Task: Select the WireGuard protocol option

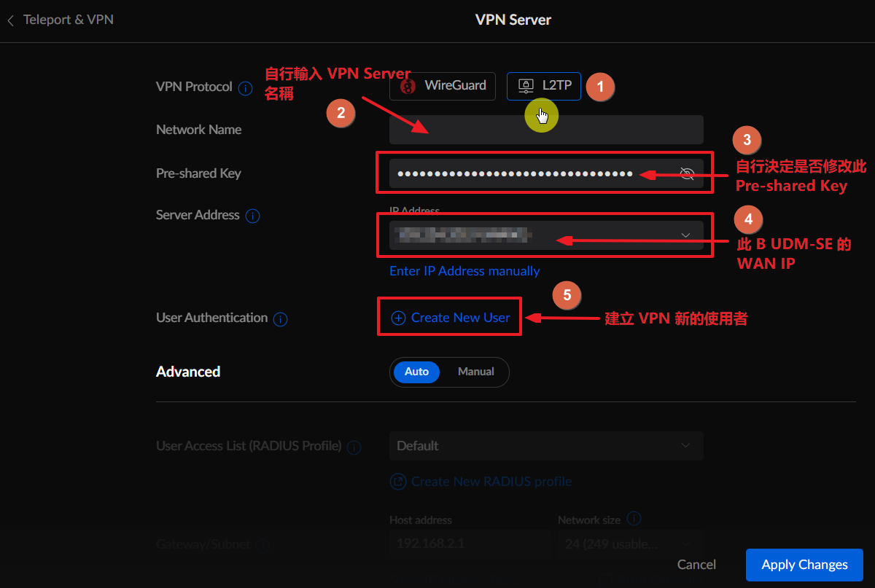Action: point(443,86)
